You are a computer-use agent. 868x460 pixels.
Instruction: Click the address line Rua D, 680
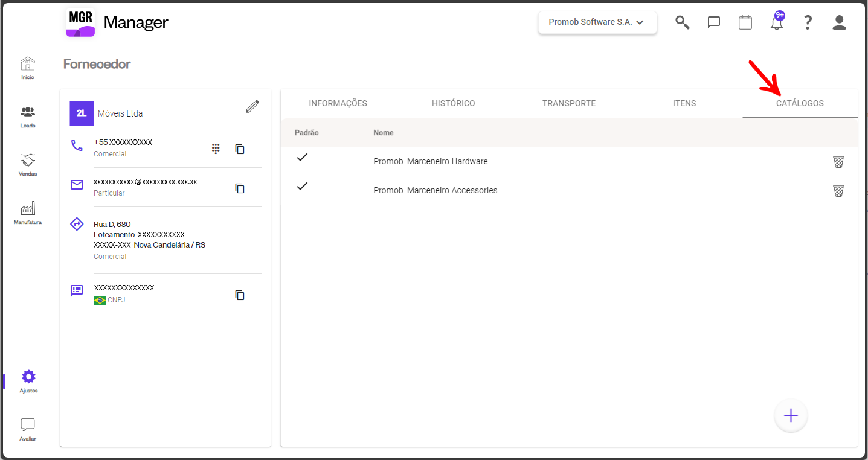tap(112, 225)
